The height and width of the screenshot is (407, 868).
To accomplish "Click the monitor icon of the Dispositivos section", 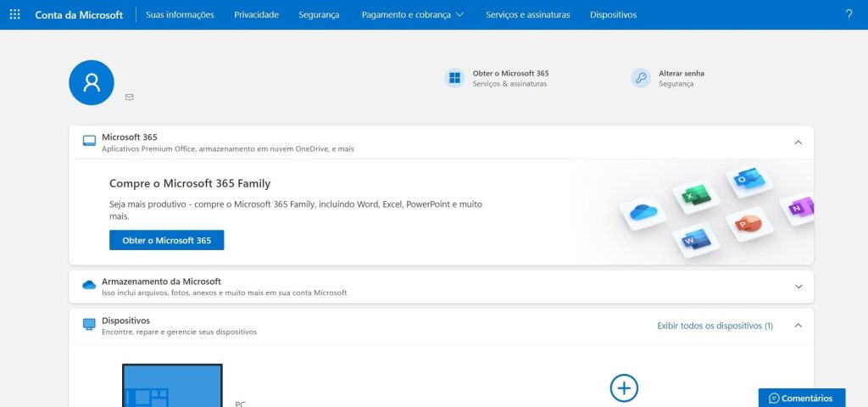I will tap(89, 325).
